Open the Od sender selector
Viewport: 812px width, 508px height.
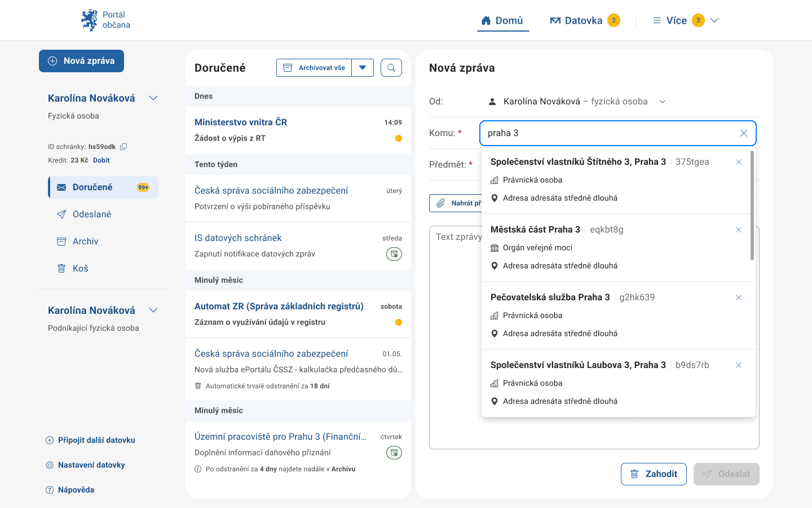point(663,102)
